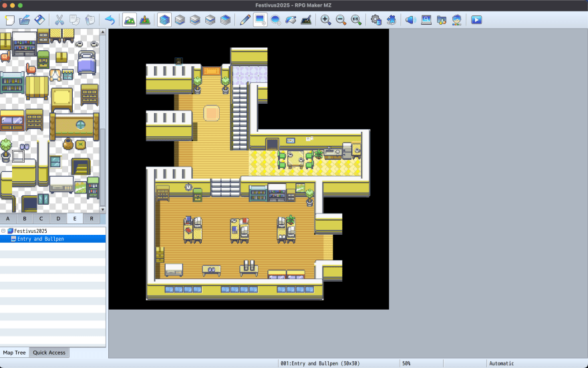This screenshot has height=368, width=588.
Task: Choose the Ellipse drawing tool
Action: [275, 20]
